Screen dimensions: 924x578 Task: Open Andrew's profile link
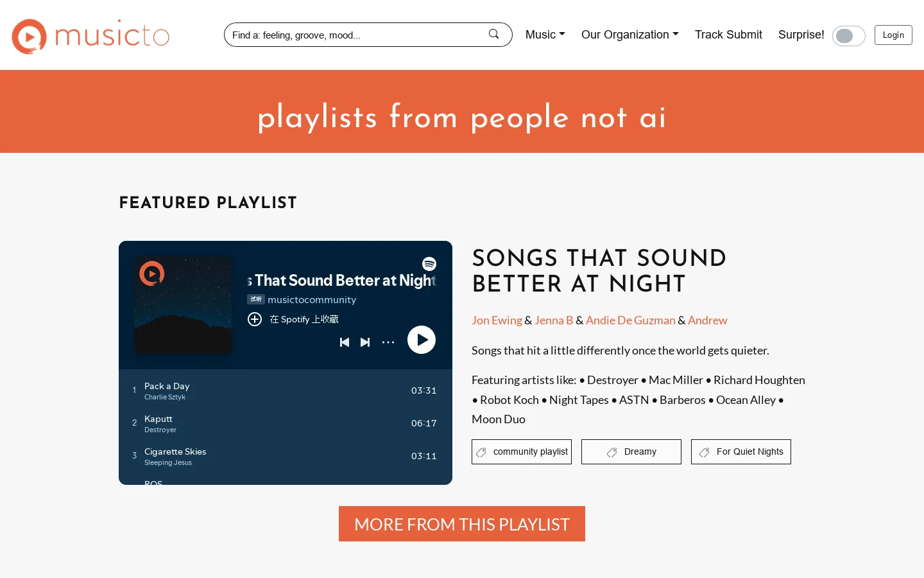(x=708, y=320)
